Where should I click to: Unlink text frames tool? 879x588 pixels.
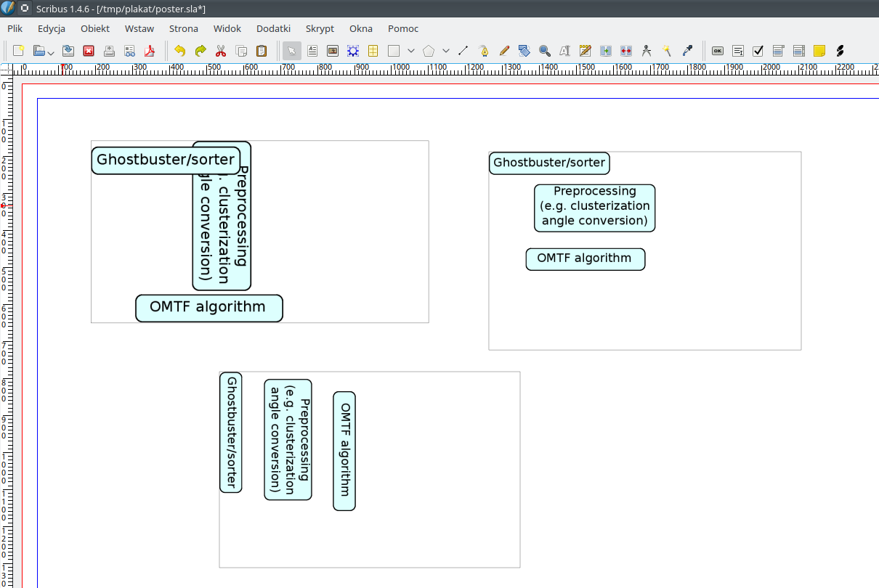pos(626,51)
